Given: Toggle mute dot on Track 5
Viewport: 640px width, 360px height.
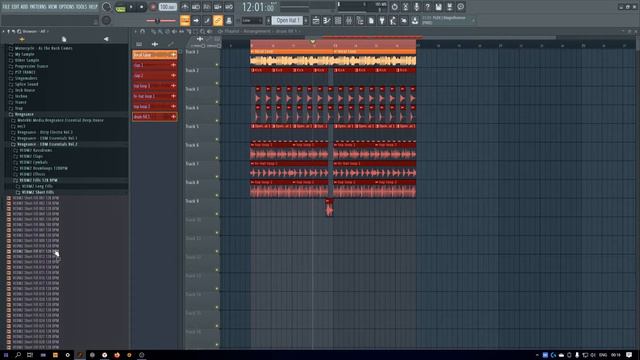Looking at the screenshot, I should (x=217, y=139).
